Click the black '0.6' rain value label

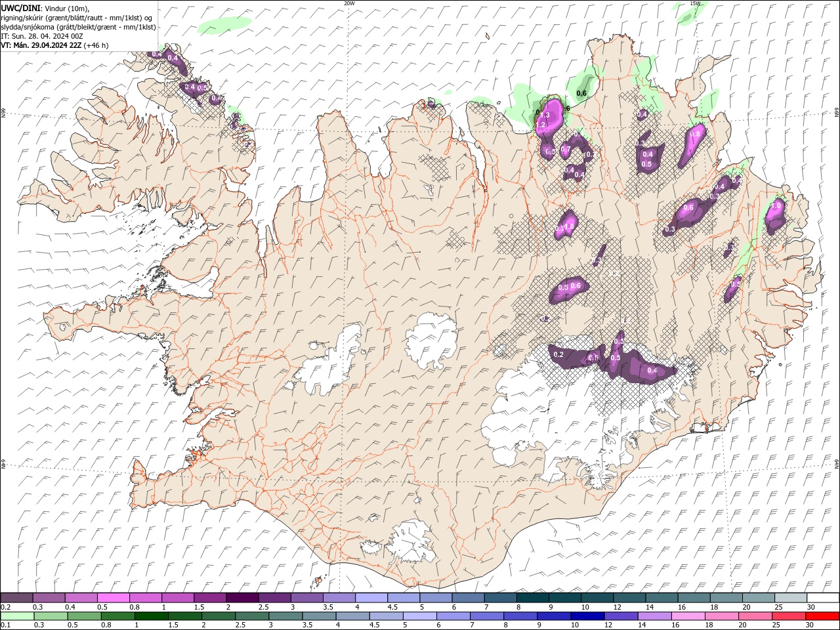(x=581, y=93)
